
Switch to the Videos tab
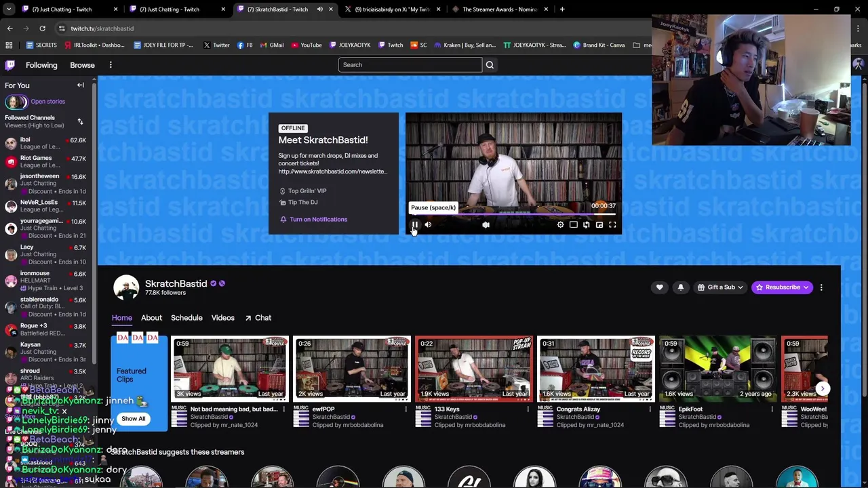(222, 318)
